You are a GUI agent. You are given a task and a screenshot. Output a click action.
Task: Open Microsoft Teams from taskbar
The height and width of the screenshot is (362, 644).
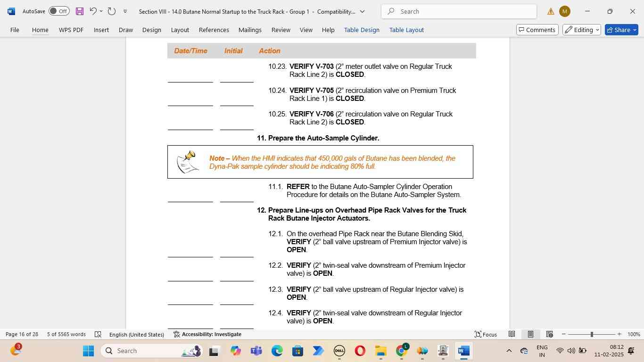256,351
